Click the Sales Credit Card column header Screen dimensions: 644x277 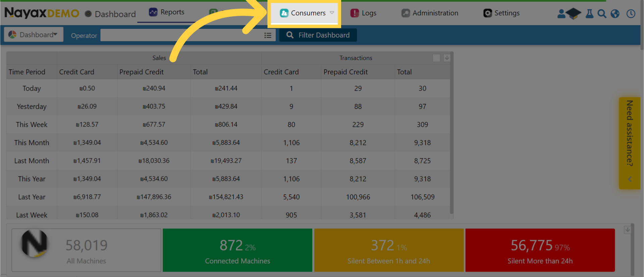coord(76,72)
